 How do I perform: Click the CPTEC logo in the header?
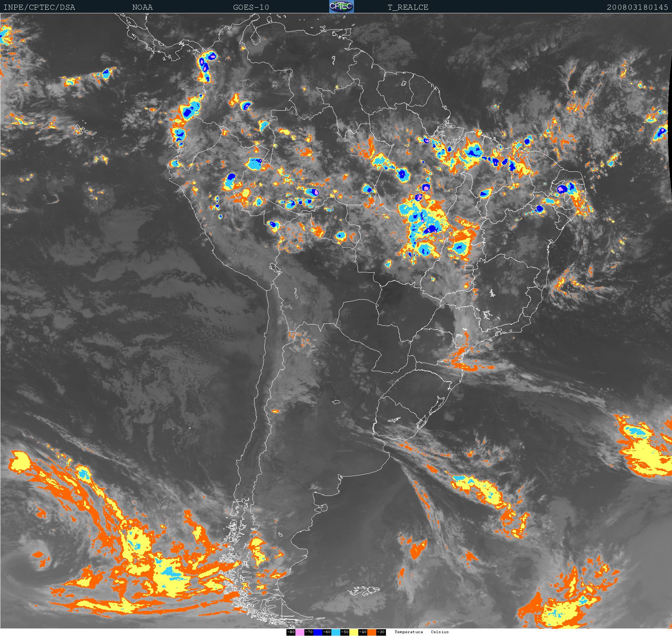341,6
